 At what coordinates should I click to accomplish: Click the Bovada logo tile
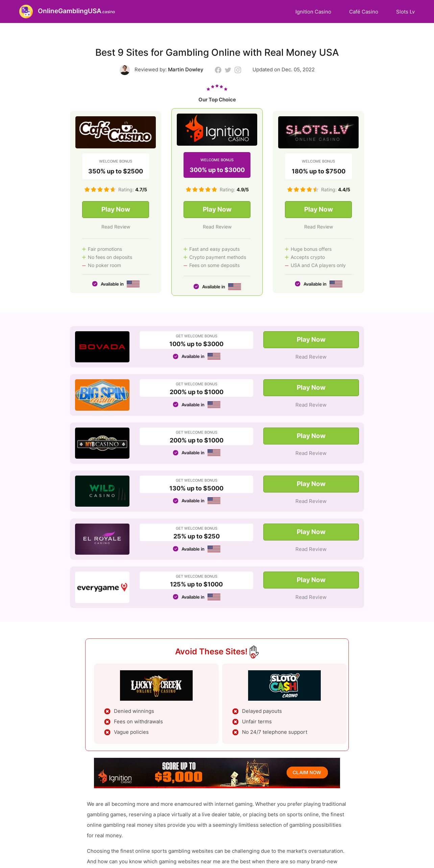102,347
